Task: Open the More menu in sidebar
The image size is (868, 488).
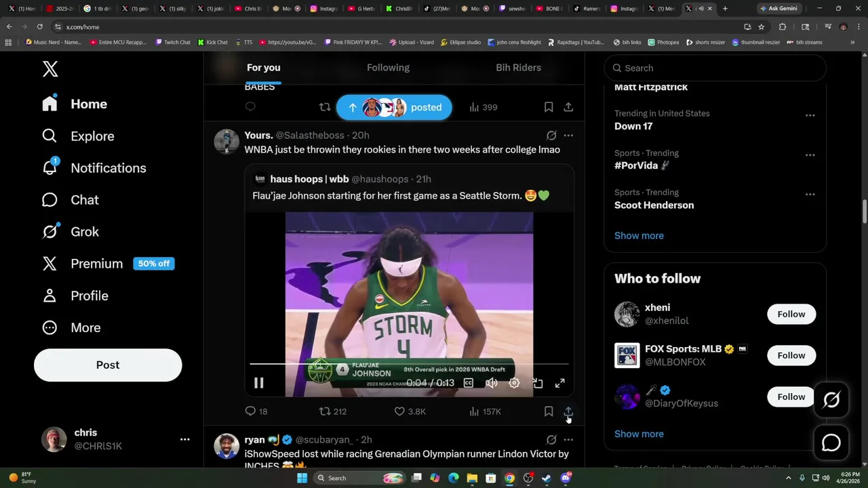Action: (71, 327)
